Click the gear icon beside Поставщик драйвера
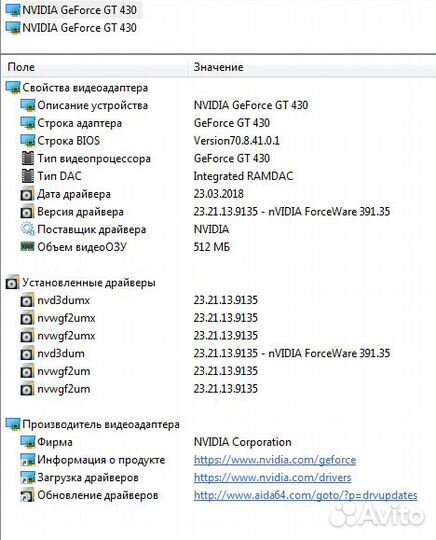The width and height of the screenshot is (436, 540). pyautogui.click(x=28, y=229)
